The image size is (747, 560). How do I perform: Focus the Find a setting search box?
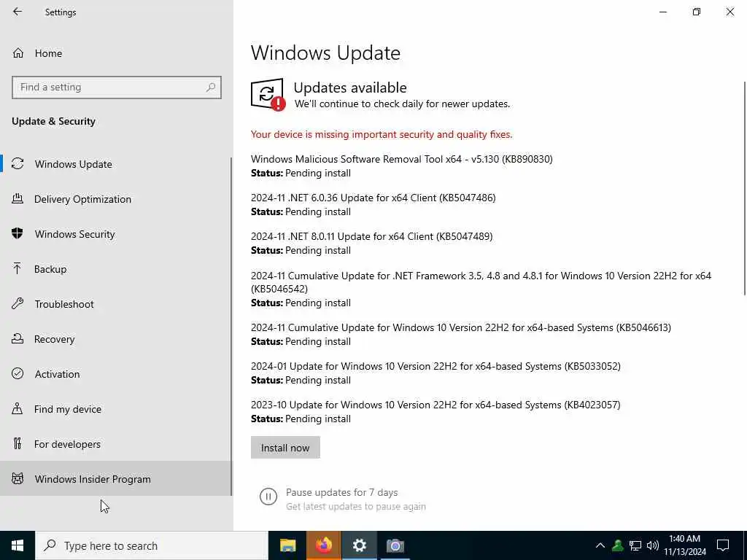(x=116, y=87)
